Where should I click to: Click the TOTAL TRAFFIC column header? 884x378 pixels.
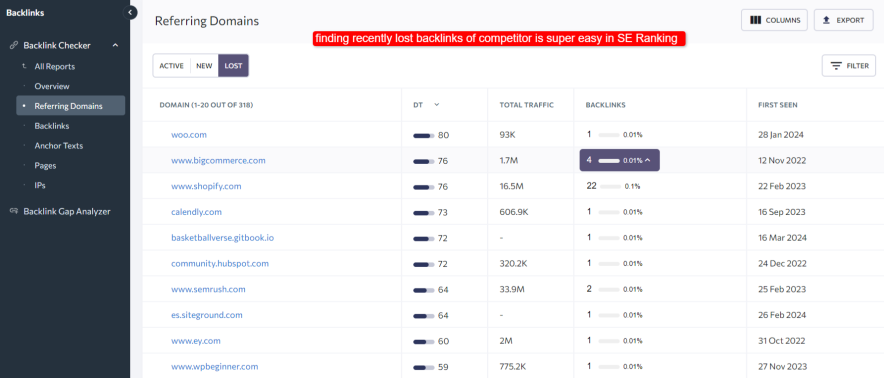(x=527, y=105)
